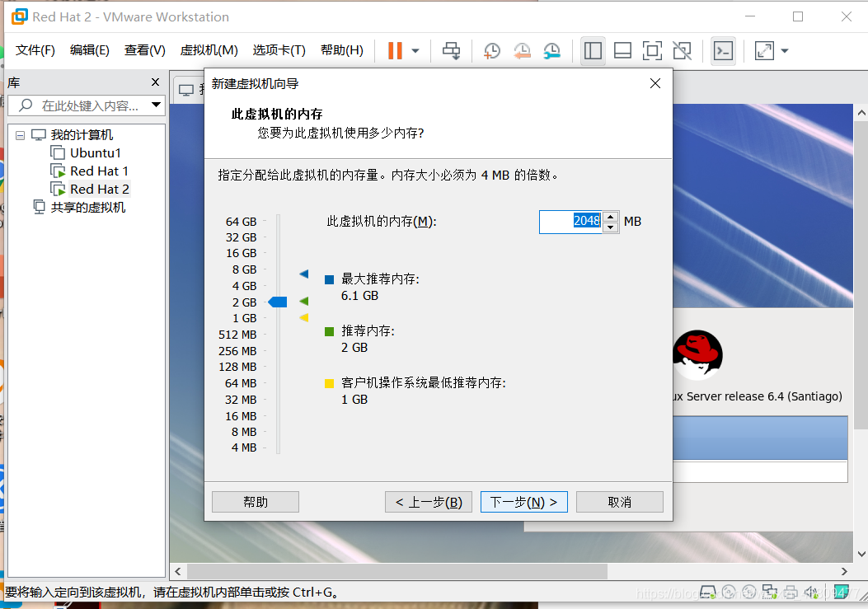Revert to snapshot using the clock arrow icon
The width and height of the screenshot is (868, 609).
[x=522, y=51]
